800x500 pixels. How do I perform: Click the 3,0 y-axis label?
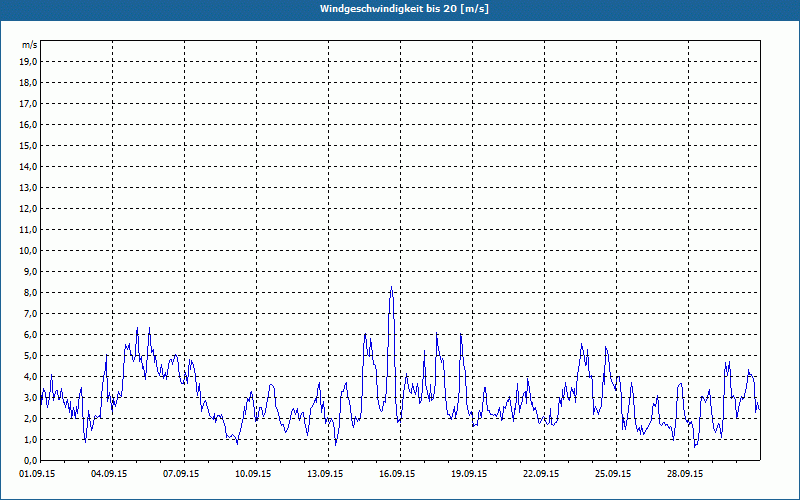(31, 397)
